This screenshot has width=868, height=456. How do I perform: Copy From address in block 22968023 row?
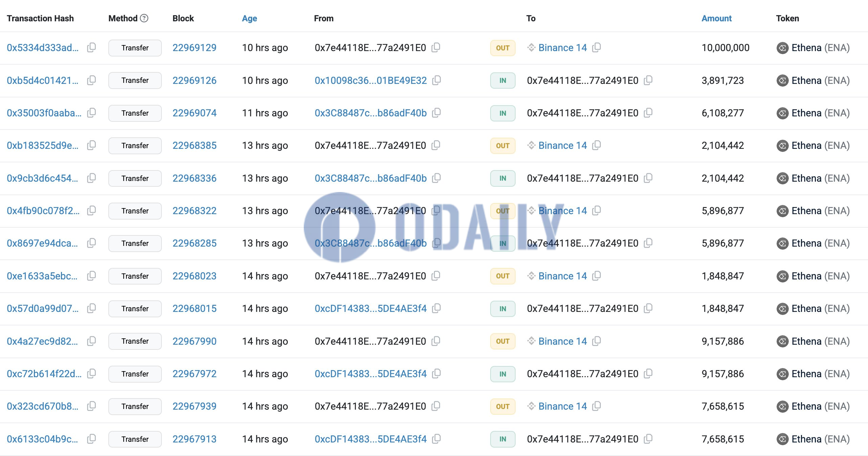(x=436, y=276)
